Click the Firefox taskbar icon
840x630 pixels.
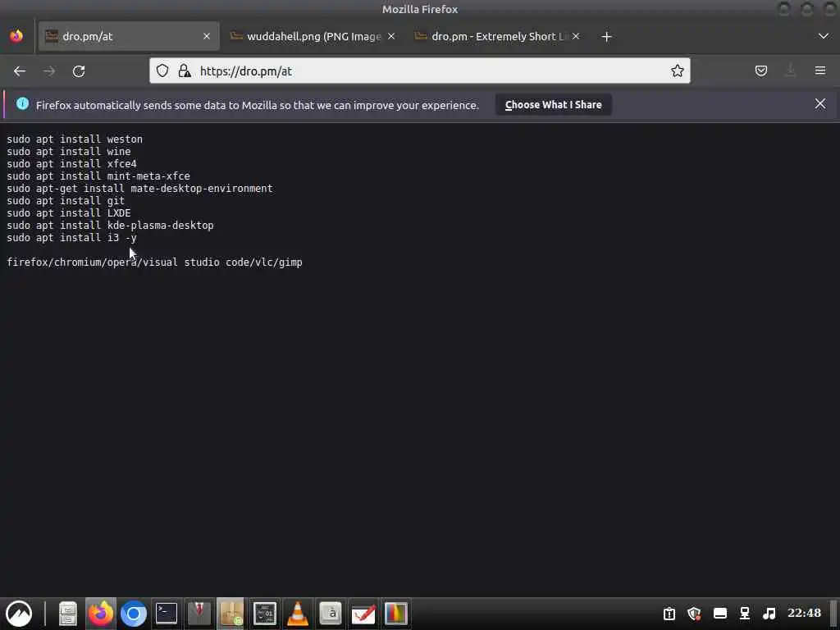point(101,614)
